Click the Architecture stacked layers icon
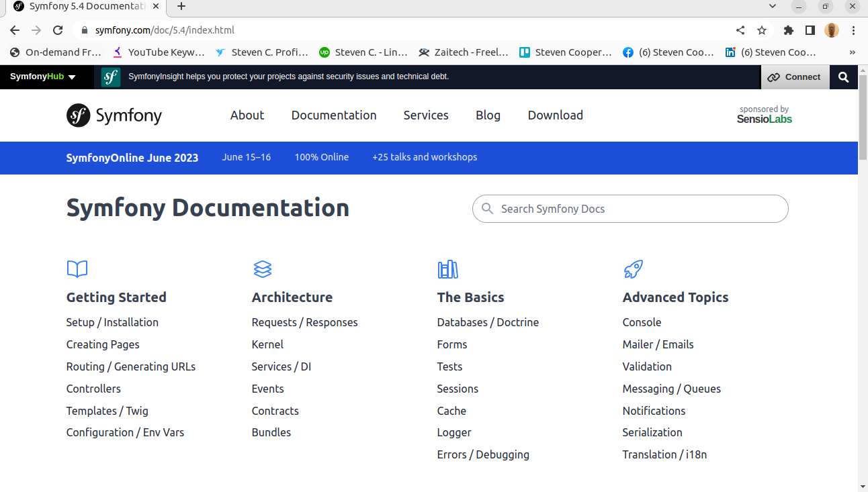Screen dimensions: 868x492 [263, 269]
